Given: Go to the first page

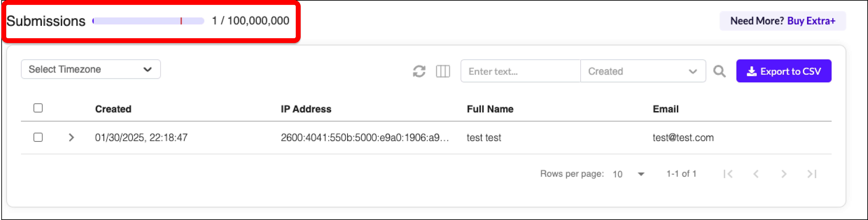Looking at the screenshot, I should pos(728,174).
